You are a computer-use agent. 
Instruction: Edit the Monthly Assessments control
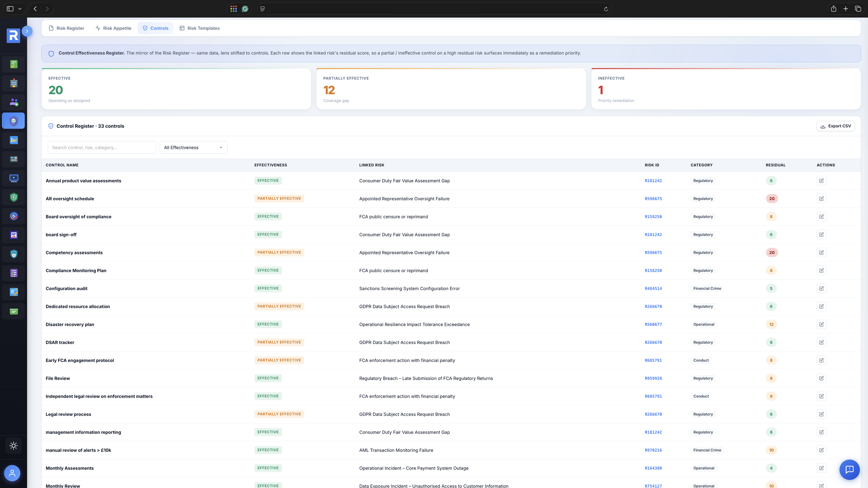821,468
